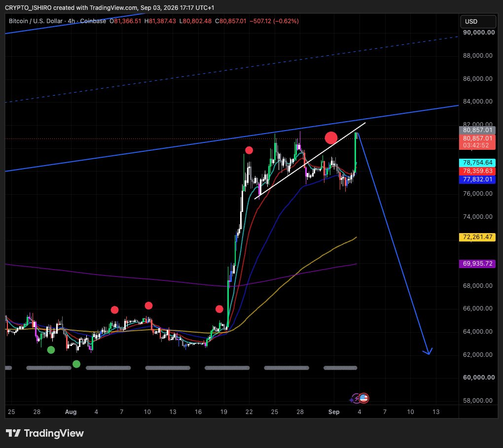
Task: Click the open value O81,366.51
Action: [125, 21]
